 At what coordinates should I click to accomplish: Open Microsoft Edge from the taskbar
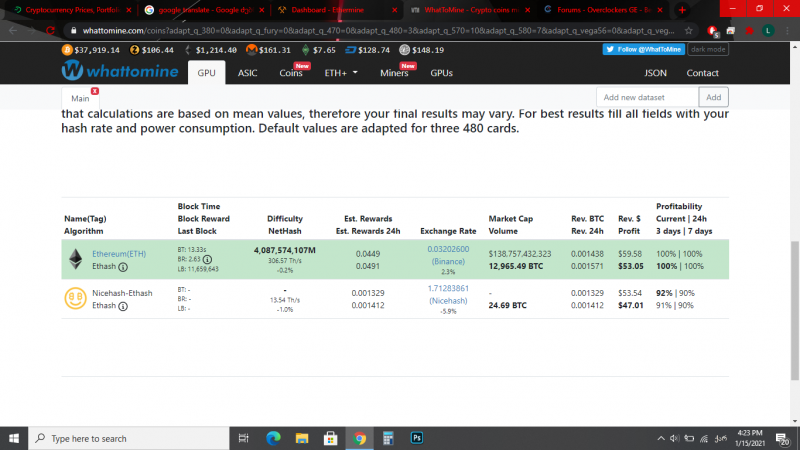point(273,438)
